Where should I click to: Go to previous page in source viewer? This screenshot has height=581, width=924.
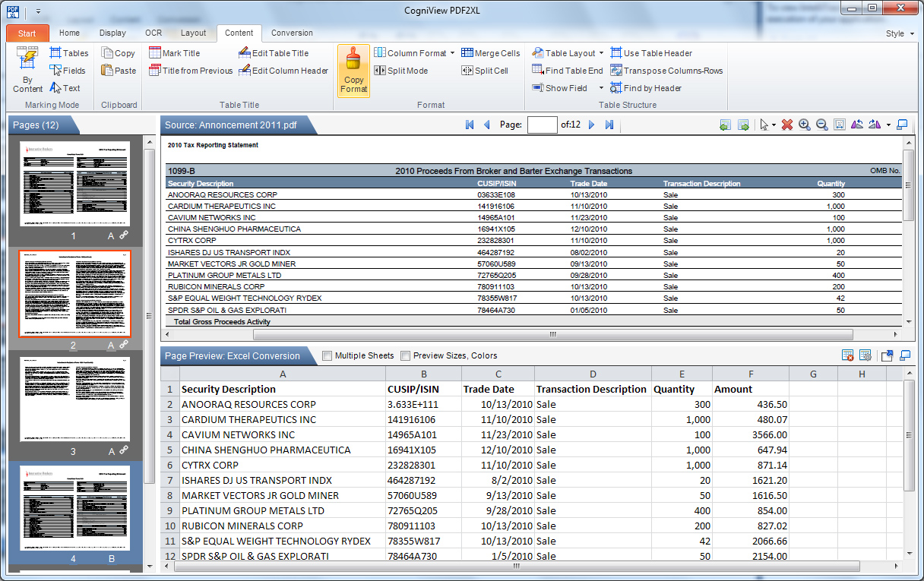[486, 125]
